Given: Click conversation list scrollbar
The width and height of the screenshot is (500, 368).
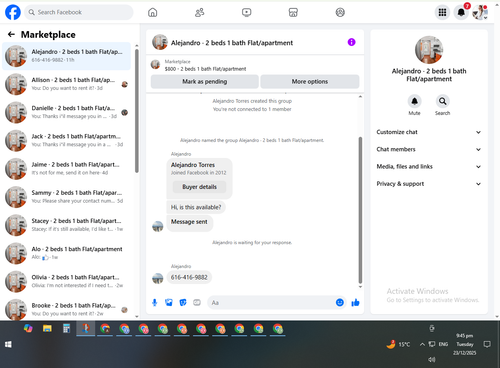Looking at the screenshot, I should pos(136,111).
